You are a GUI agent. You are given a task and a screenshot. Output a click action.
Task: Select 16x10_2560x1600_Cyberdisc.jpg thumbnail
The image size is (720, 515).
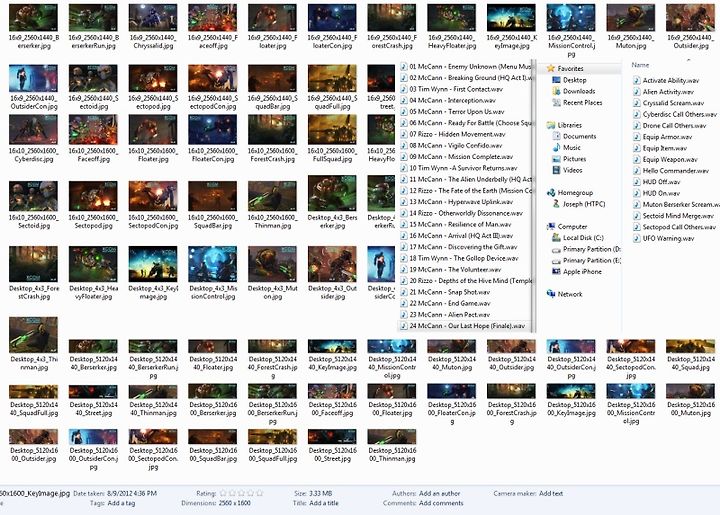click(x=34, y=139)
